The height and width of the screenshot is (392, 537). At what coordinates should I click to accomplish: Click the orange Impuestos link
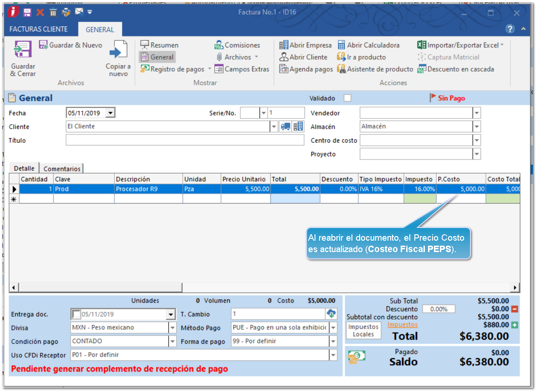pos(402,325)
